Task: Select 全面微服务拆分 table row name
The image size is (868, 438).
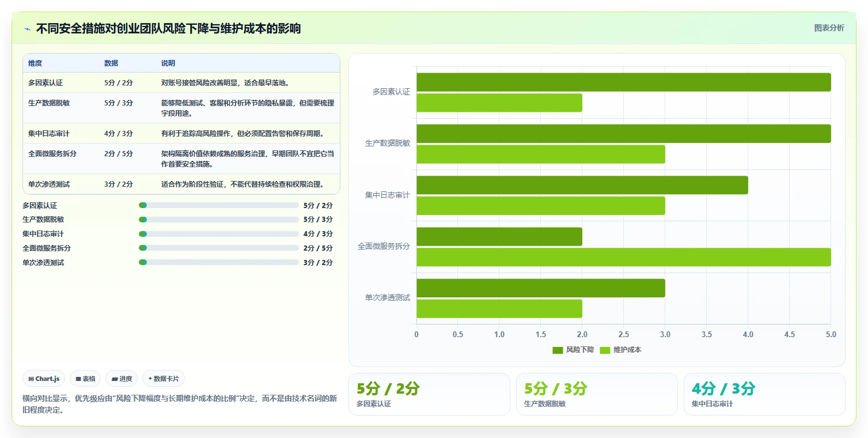Action: tap(52, 153)
